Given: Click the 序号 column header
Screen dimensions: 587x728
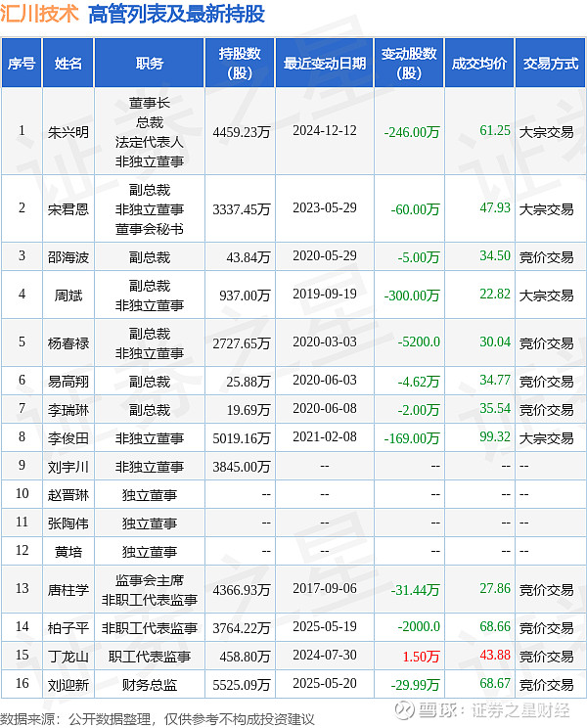Looking at the screenshot, I should coord(22,64).
